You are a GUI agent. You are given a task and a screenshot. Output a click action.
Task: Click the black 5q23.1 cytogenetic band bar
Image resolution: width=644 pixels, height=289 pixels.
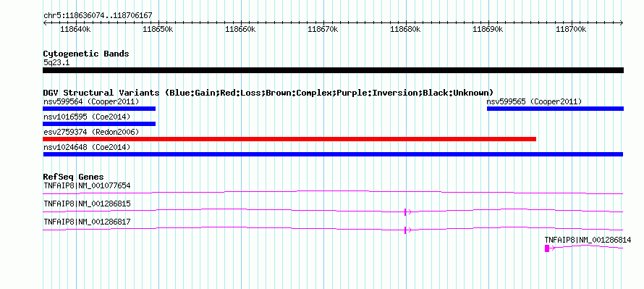click(x=333, y=70)
